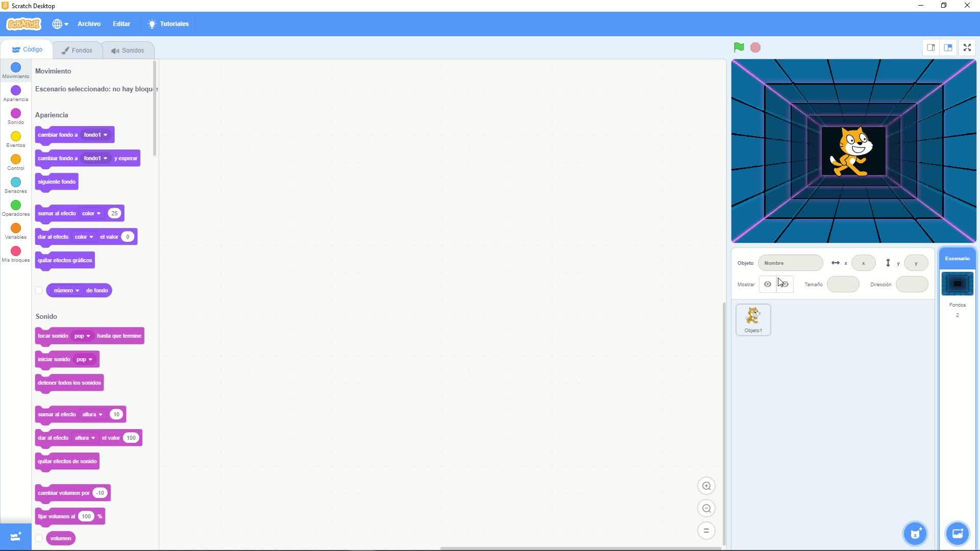Open the add extension button
The height and width of the screenshot is (551, 980).
tap(15, 537)
